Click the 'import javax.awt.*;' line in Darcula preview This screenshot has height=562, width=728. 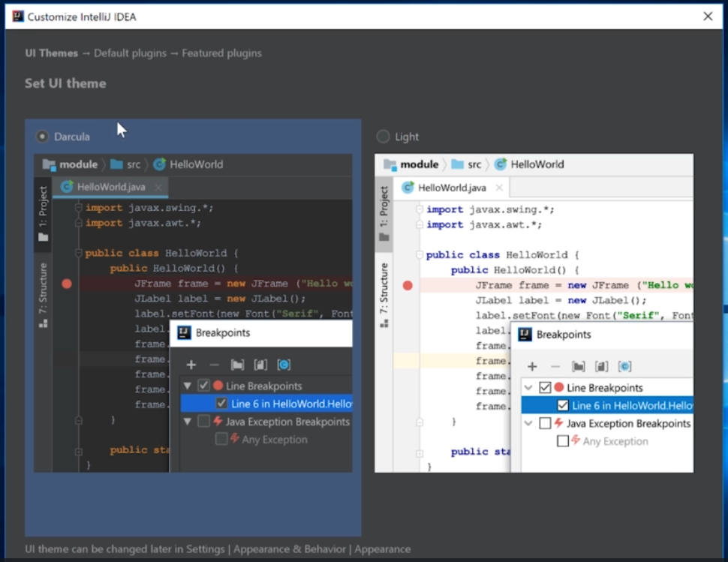tap(143, 223)
